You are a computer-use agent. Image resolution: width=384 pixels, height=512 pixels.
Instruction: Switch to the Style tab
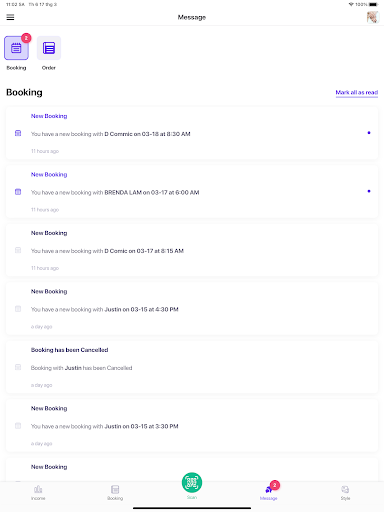coord(345,492)
